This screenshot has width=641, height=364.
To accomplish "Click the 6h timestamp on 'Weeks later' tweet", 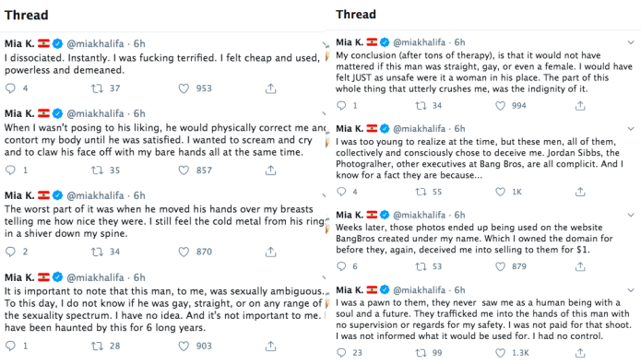I will 460,215.
